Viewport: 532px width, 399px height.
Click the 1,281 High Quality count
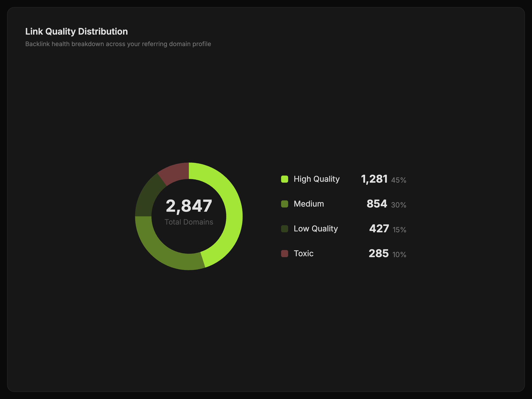click(374, 179)
